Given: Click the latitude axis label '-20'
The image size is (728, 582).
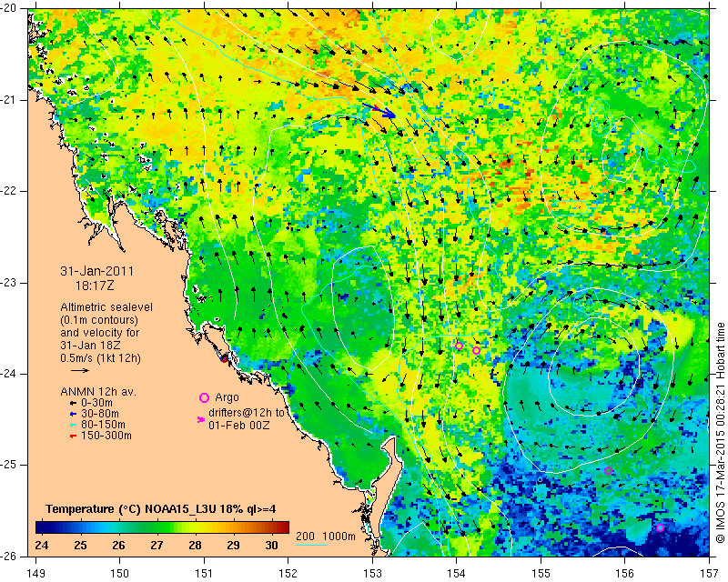Looking at the screenshot, I should tap(8, 8).
